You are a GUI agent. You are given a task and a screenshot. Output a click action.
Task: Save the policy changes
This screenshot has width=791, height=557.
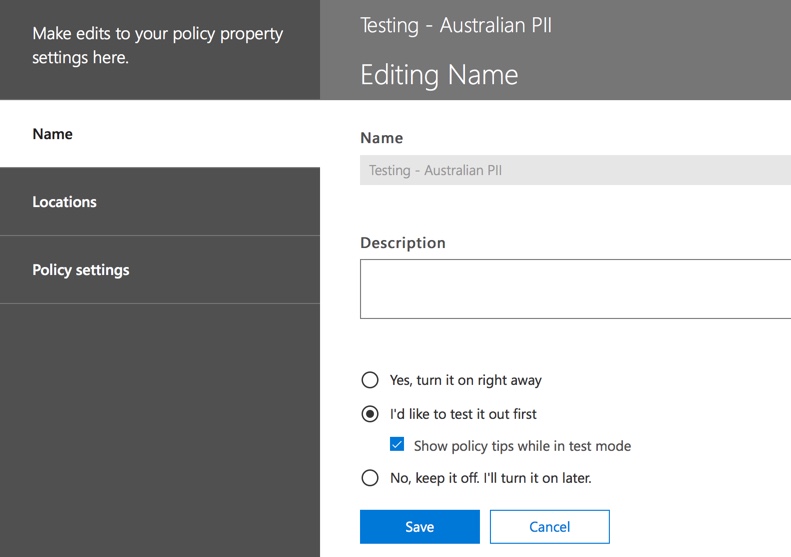tap(419, 527)
